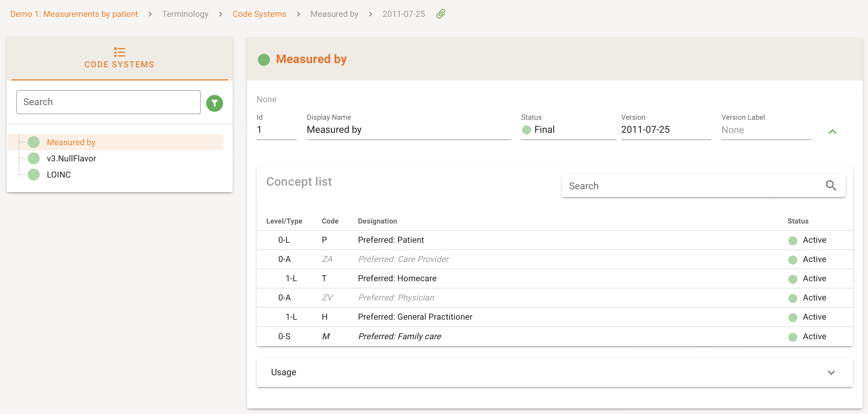Click the Final status indicator dot

(526, 130)
